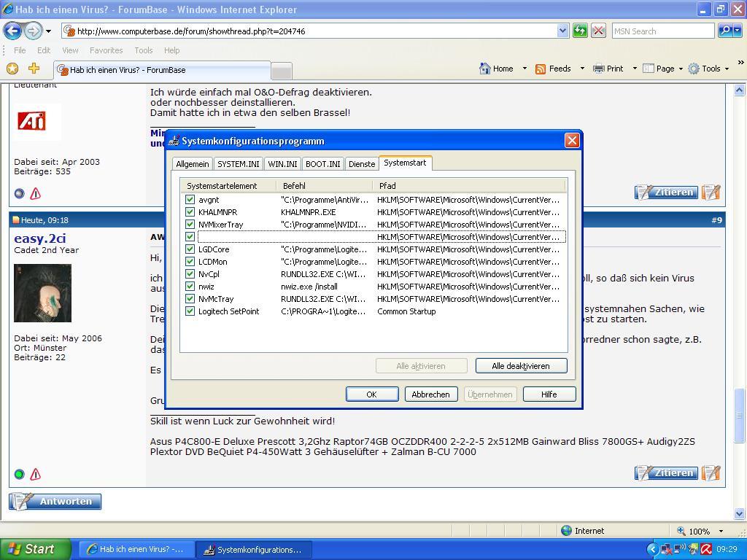This screenshot has width=747, height=560.
Task: Uncheck the KHALMNPR startup entry
Action: click(190, 212)
